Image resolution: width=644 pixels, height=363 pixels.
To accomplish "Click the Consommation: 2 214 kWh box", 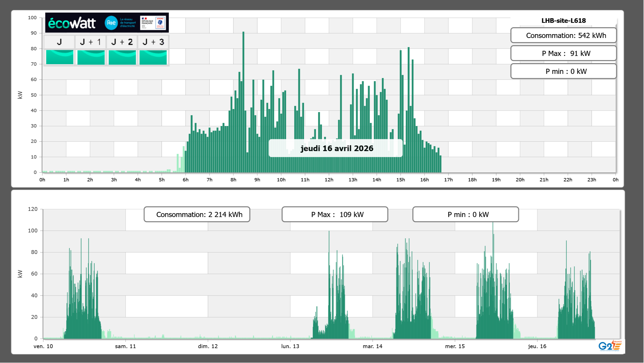I will (x=197, y=214).
